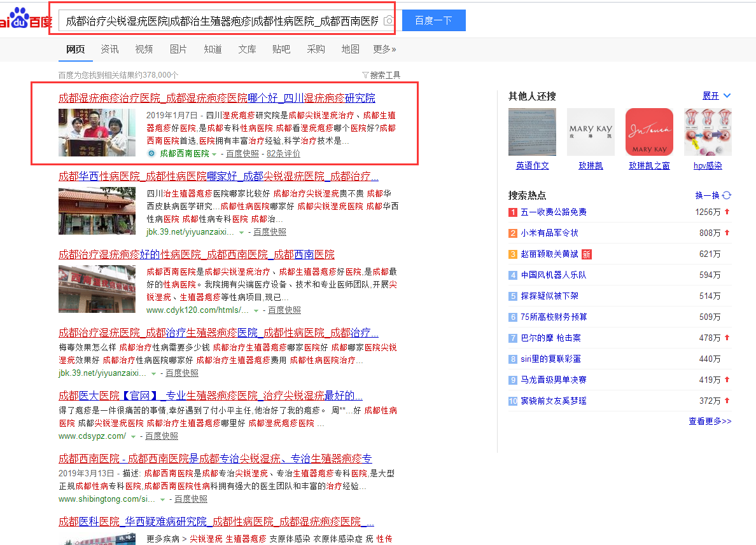Click the 百度一下 search button
Viewport: 756px width, 545px height.
pos(433,20)
